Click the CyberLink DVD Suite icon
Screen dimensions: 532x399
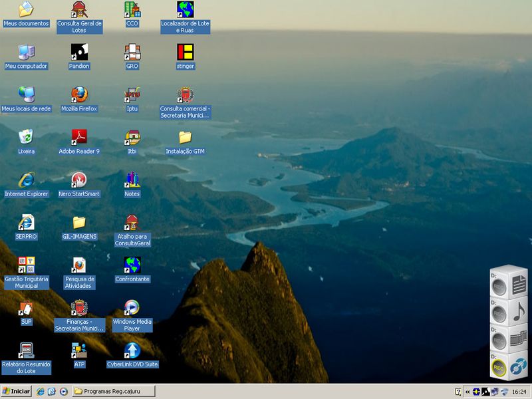tap(132, 350)
